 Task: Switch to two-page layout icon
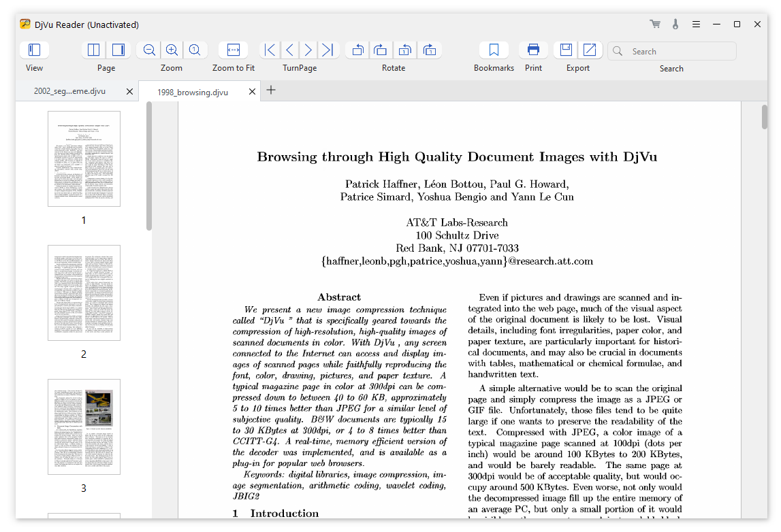94,50
